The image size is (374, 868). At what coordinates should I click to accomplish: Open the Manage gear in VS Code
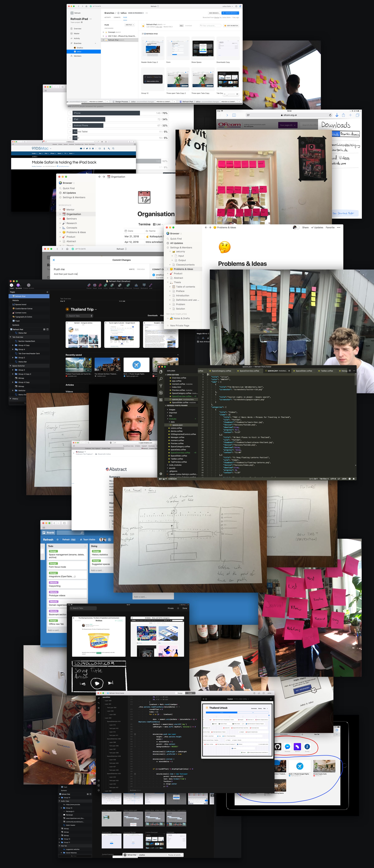(161, 474)
